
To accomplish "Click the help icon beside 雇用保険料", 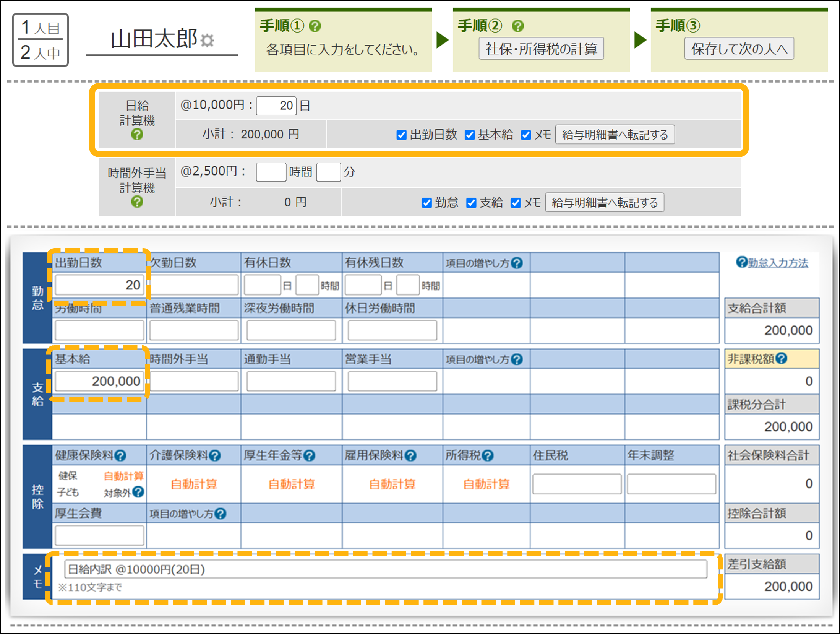I will [410, 455].
